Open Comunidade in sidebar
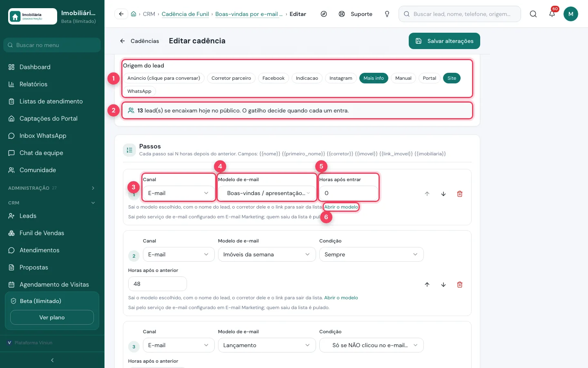 pos(52,170)
